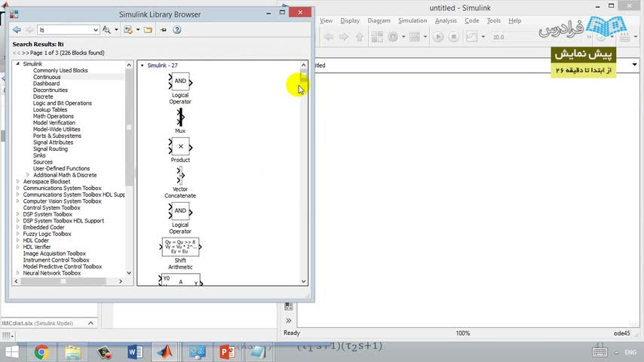This screenshot has width=644, height=362.
Task: Expand Neural Network Toolbox node
Action: tap(17, 273)
